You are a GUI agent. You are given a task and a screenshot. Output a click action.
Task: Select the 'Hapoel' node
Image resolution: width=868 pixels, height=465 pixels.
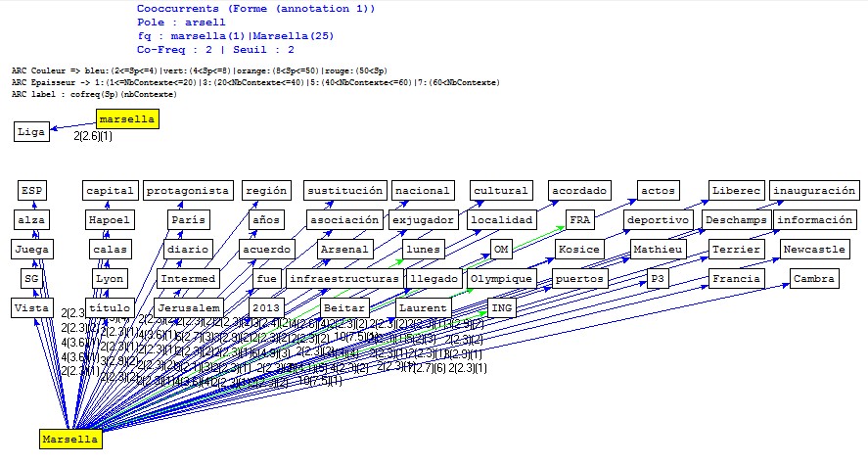click(110, 219)
